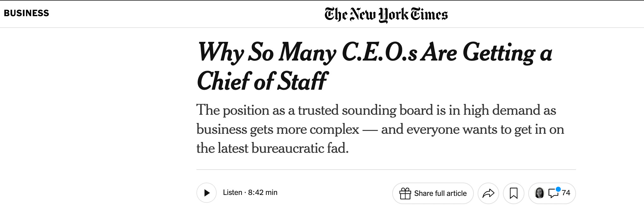The width and height of the screenshot is (644, 213).
Task: Click the summary line starting 'The position as'
Action: tap(376, 110)
